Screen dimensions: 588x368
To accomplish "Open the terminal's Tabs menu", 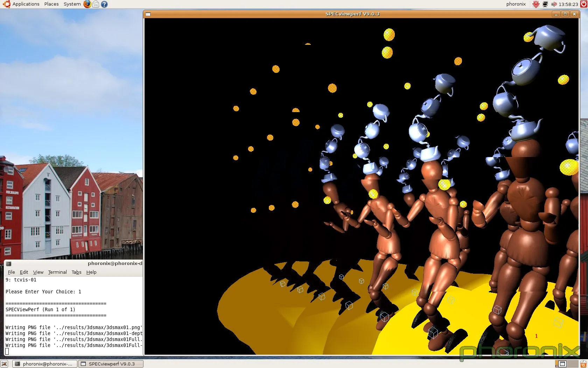I will coord(76,272).
